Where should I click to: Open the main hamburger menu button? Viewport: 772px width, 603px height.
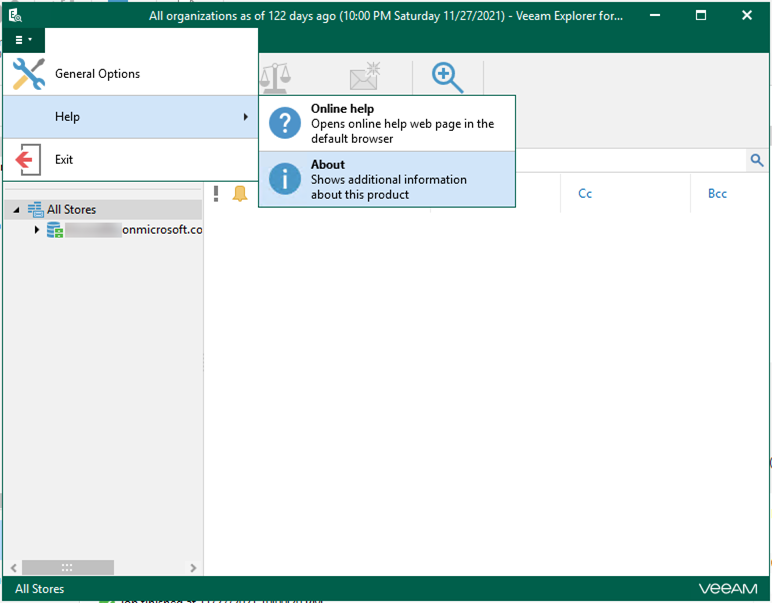(23, 40)
